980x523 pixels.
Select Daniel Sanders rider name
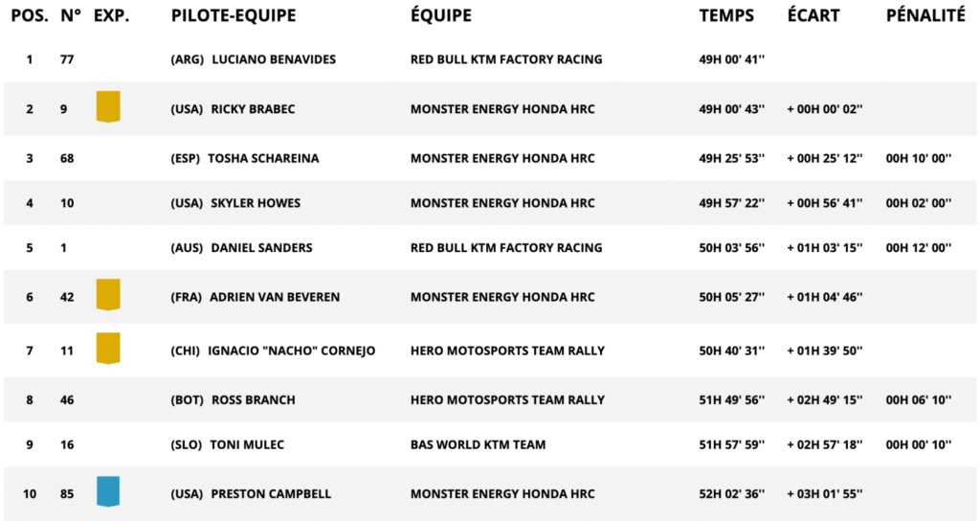[261, 248]
